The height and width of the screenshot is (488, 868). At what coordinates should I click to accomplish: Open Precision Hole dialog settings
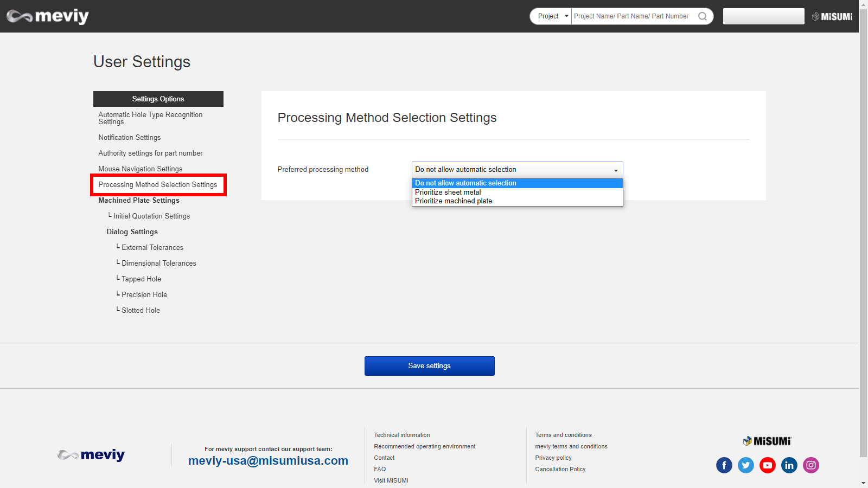(x=144, y=295)
